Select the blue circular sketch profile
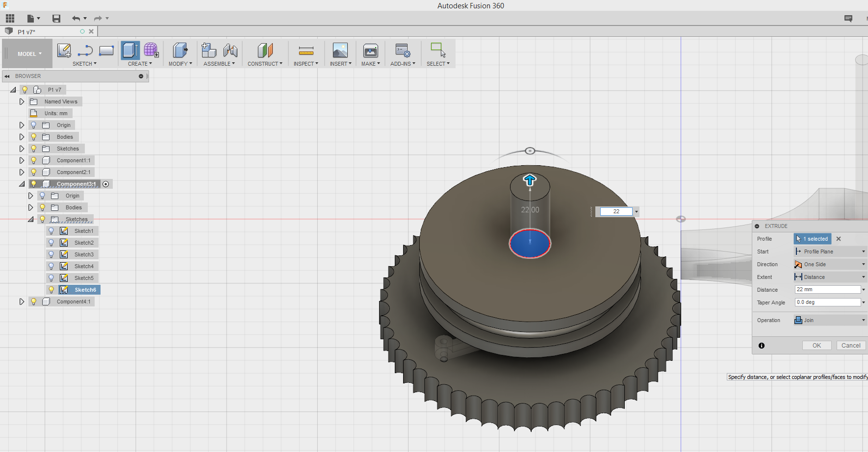868x452 pixels. 530,244
